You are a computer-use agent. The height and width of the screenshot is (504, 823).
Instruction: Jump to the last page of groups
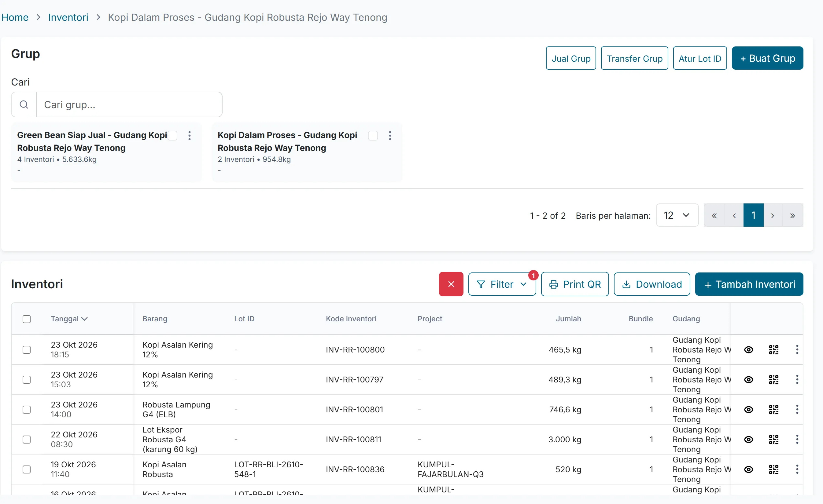(x=793, y=215)
